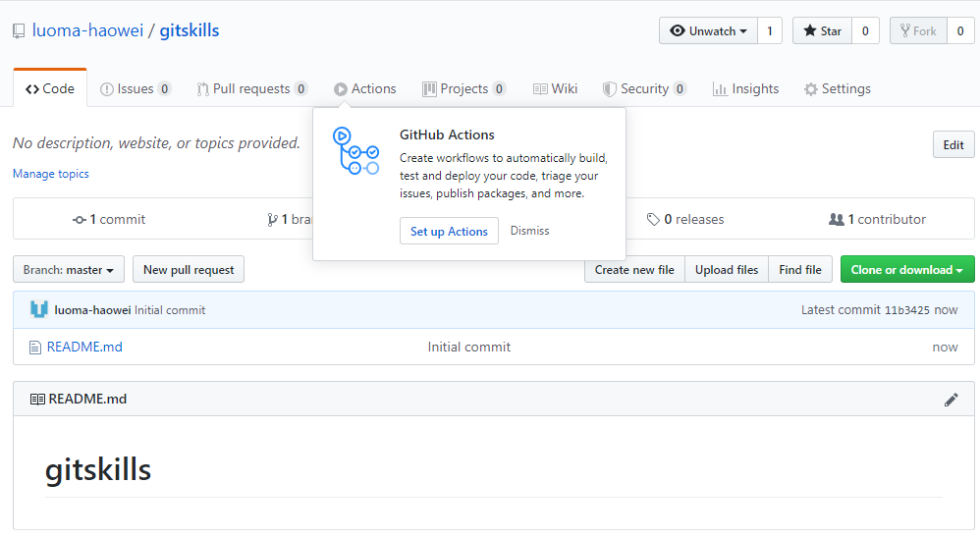
Task: Click luoma-haowei author name in commit bar
Action: pos(92,310)
